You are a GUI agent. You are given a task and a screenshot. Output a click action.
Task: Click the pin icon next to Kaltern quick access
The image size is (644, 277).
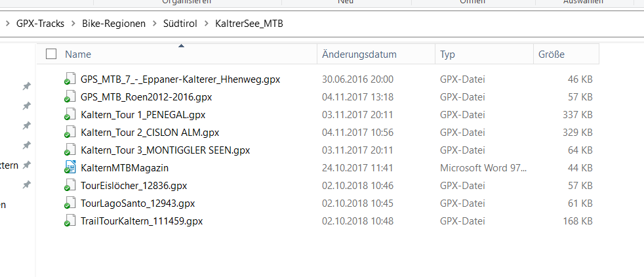26,165
